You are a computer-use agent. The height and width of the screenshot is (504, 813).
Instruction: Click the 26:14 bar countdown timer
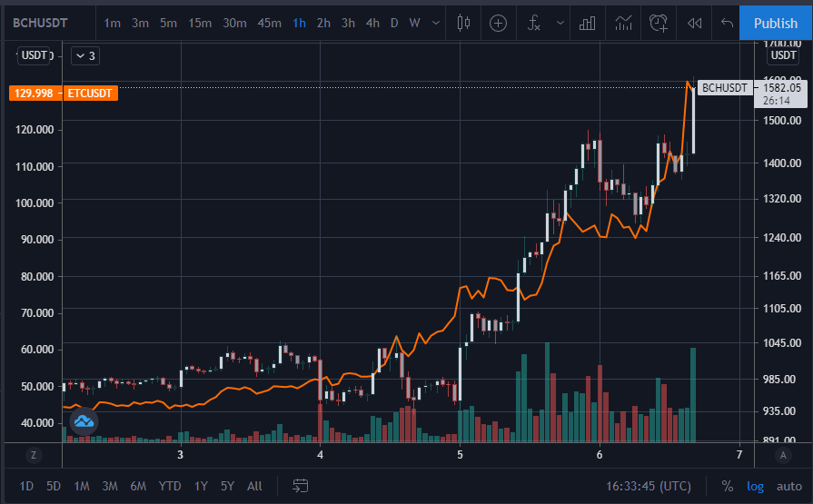[x=776, y=101]
